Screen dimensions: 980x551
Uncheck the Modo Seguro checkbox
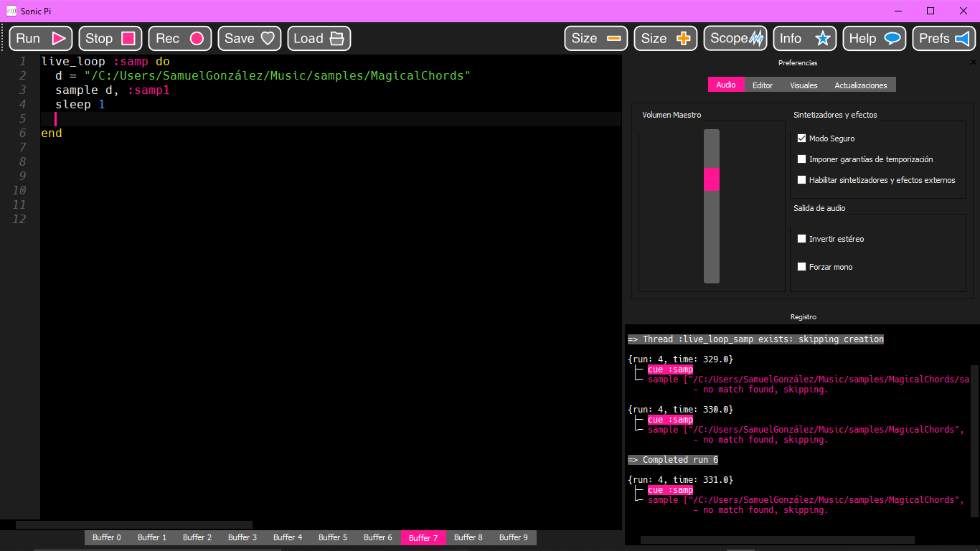[802, 138]
